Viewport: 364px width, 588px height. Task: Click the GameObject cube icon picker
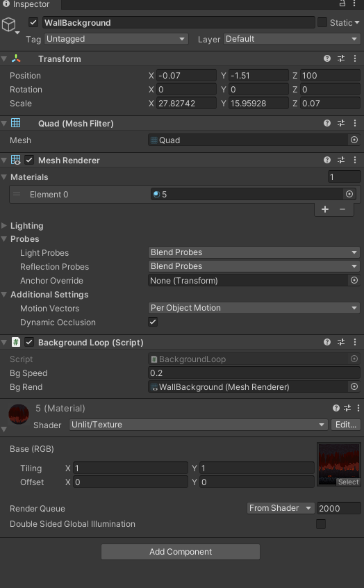9,25
